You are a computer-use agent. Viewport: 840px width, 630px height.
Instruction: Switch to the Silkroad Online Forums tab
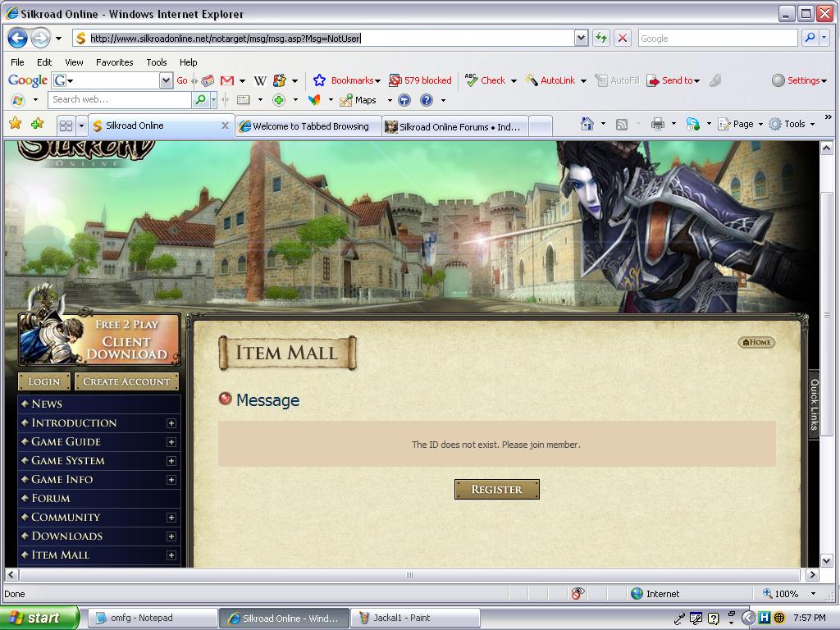(454, 126)
